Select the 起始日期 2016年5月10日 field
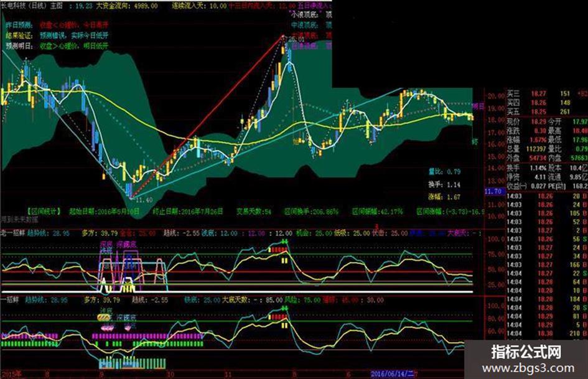588x379 pixels. click(x=105, y=211)
